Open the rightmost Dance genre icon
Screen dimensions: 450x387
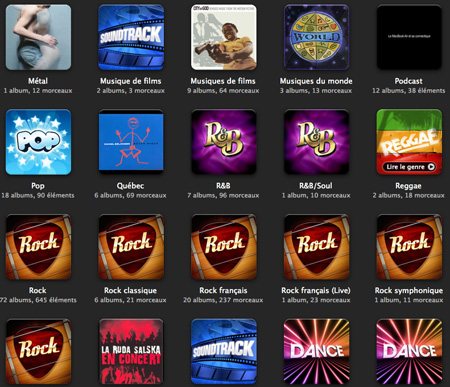[x=409, y=351]
